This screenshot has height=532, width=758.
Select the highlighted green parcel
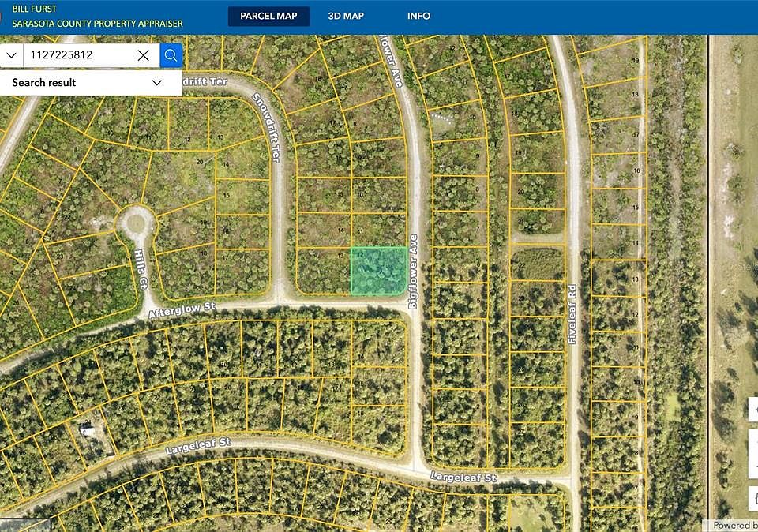pyautogui.click(x=377, y=269)
